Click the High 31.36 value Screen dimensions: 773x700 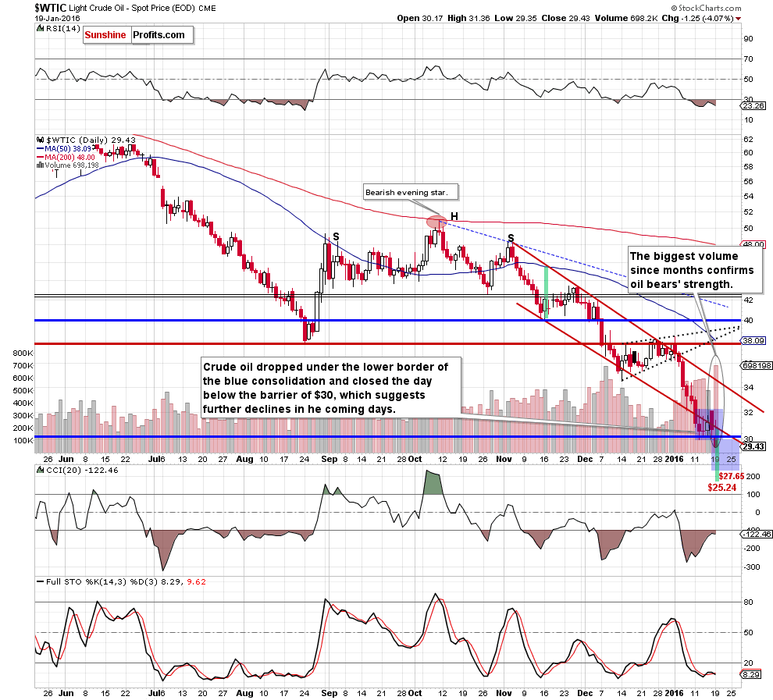pos(468,18)
